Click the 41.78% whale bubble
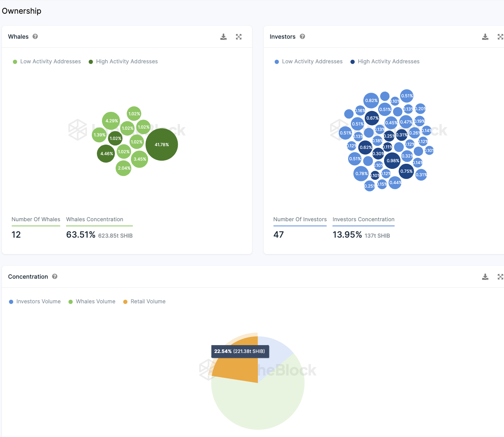Viewport: 504px width, 437px height. click(162, 145)
